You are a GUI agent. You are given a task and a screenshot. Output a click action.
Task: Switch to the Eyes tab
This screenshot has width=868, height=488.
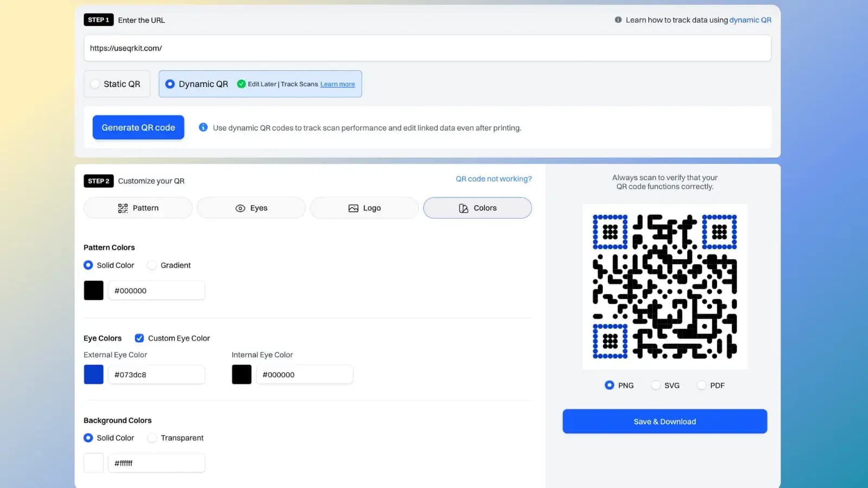tap(251, 208)
